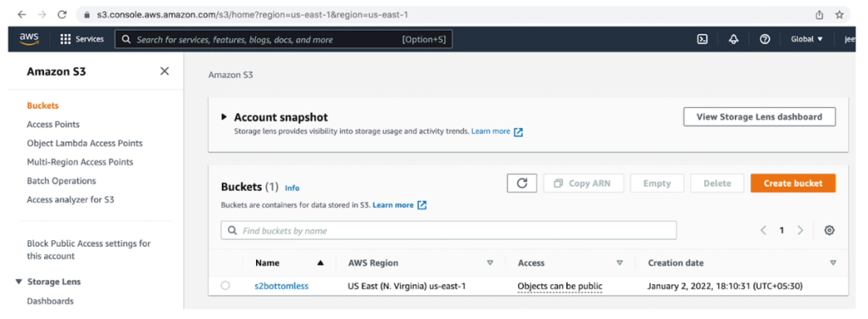Refresh the buckets list
This screenshot has height=319, width=868.
point(521,183)
